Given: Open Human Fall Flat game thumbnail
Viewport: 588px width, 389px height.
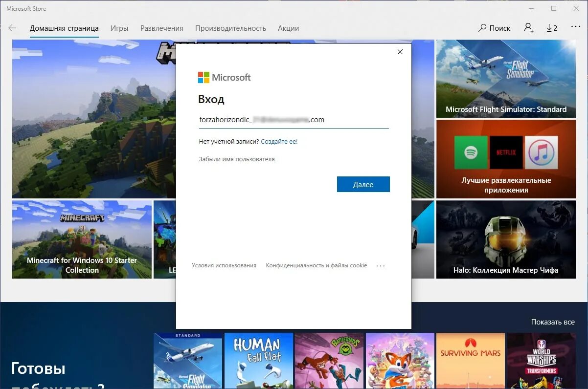Looking at the screenshot, I should click(259, 361).
